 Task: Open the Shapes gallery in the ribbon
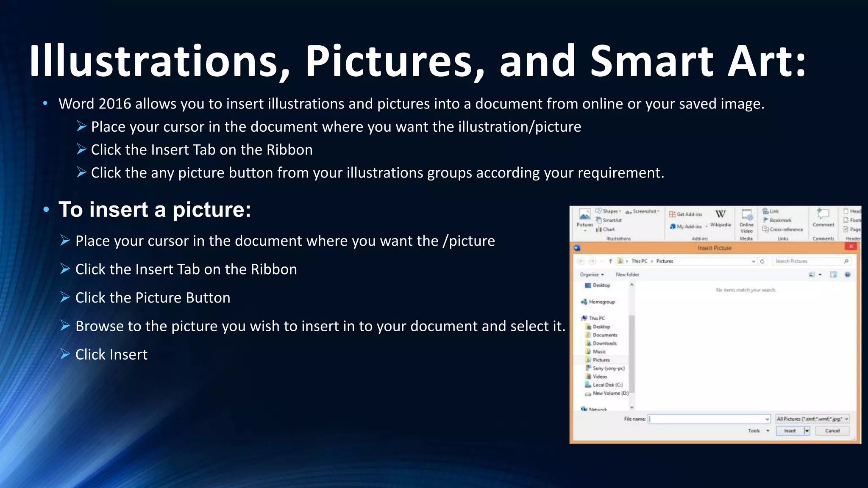point(608,211)
